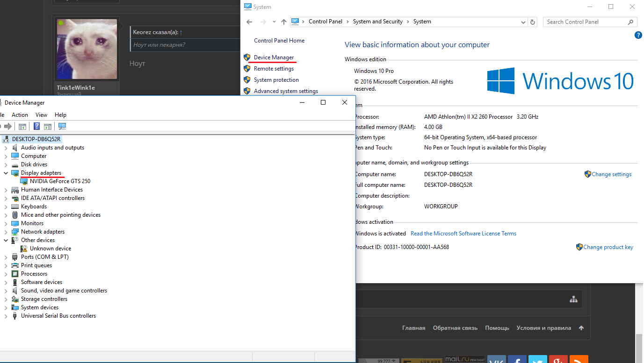Open Remote settings
Screen dimensions: 644x363
point(274,69)
